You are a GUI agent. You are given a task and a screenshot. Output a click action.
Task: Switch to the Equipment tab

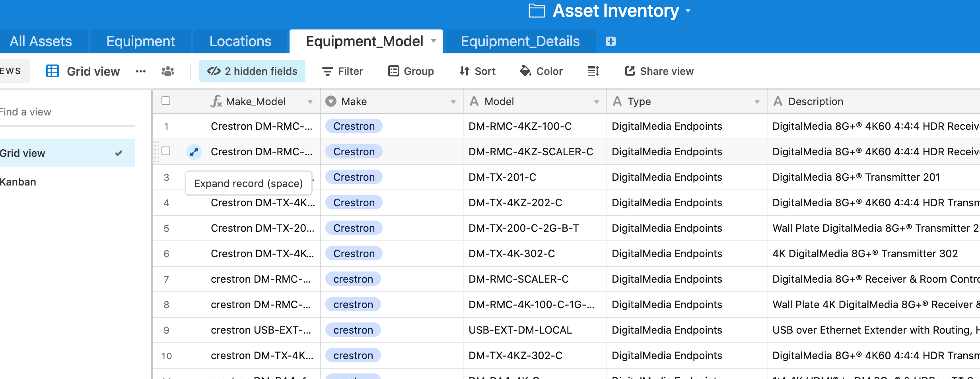coord(141,41)
